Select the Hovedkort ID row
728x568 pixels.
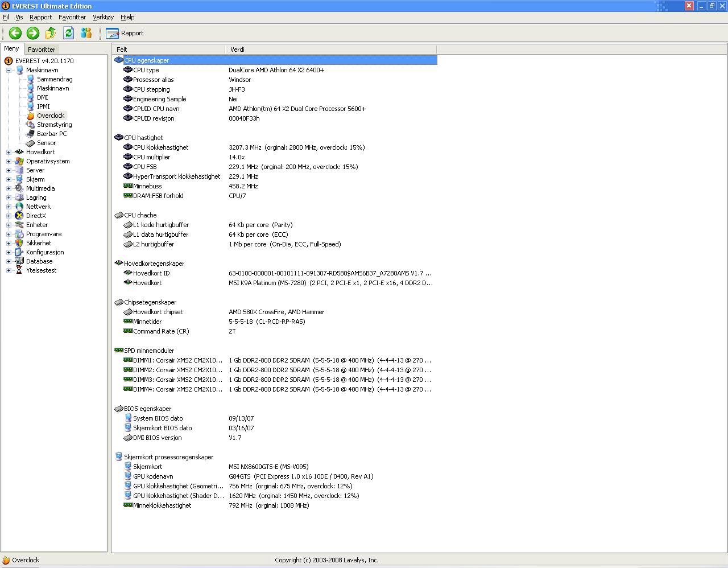[x=275, y=273]
